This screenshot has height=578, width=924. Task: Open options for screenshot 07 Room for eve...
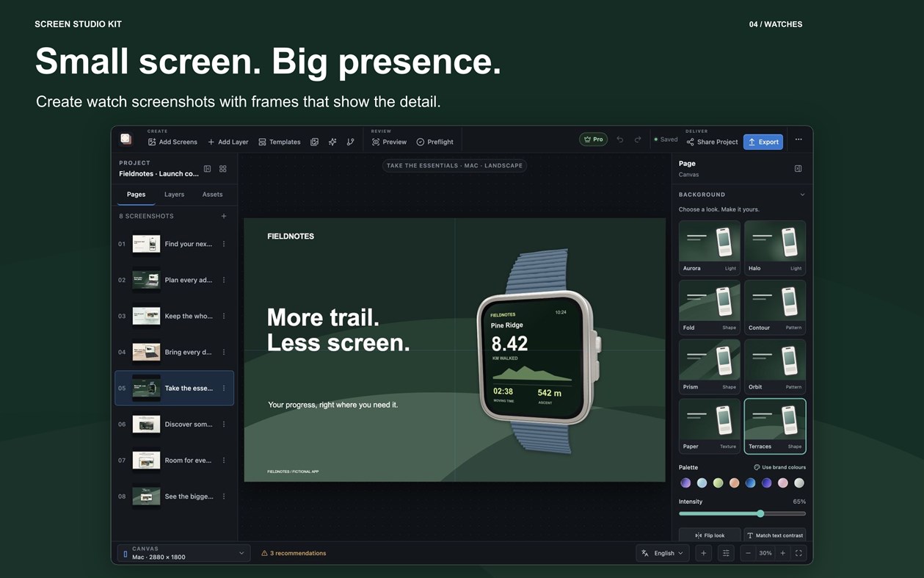[224, 460]
